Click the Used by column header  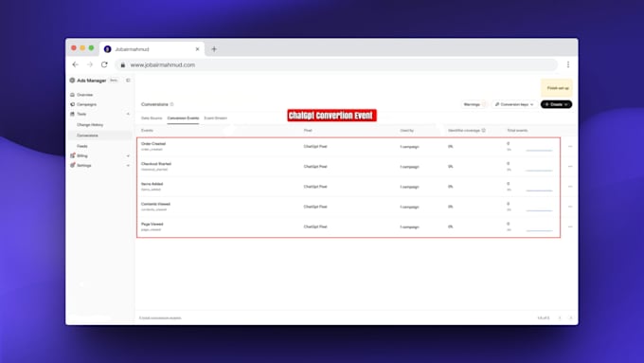click(x=407, y=130)
